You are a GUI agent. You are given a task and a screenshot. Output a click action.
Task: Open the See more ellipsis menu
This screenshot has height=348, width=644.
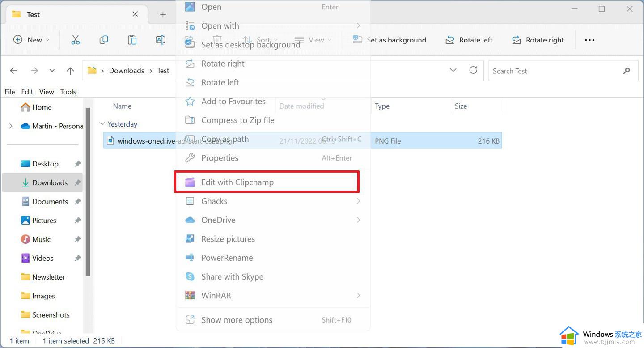point(589,40)
